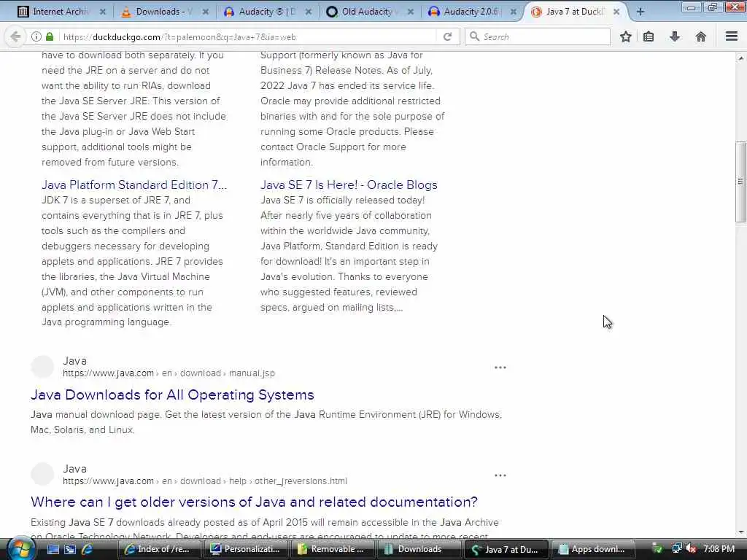This screenshot has width=747, height=560.
Task: Click the muted volume tray icon
Action: [692, 548]
